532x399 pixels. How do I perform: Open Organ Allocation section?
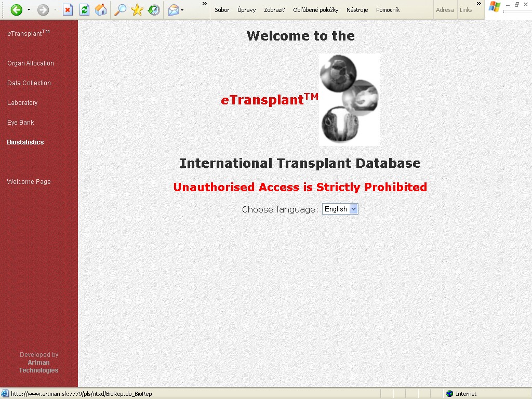31,63
